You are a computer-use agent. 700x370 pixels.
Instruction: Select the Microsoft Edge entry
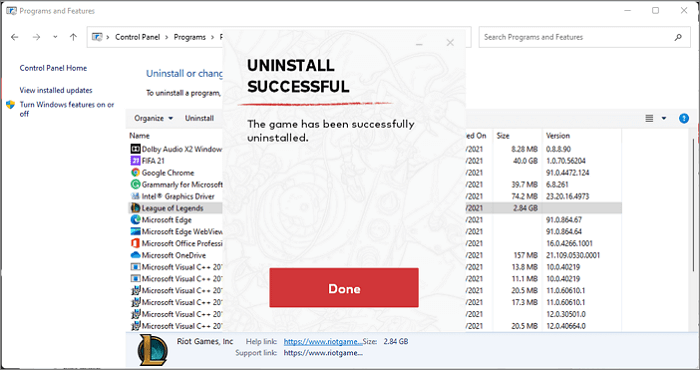167,220
